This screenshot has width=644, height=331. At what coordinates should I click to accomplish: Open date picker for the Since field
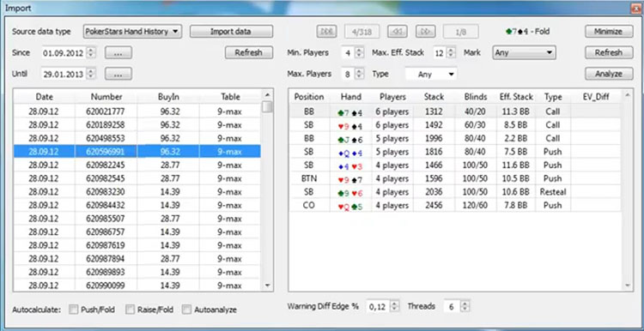click(x=118, y=52)
